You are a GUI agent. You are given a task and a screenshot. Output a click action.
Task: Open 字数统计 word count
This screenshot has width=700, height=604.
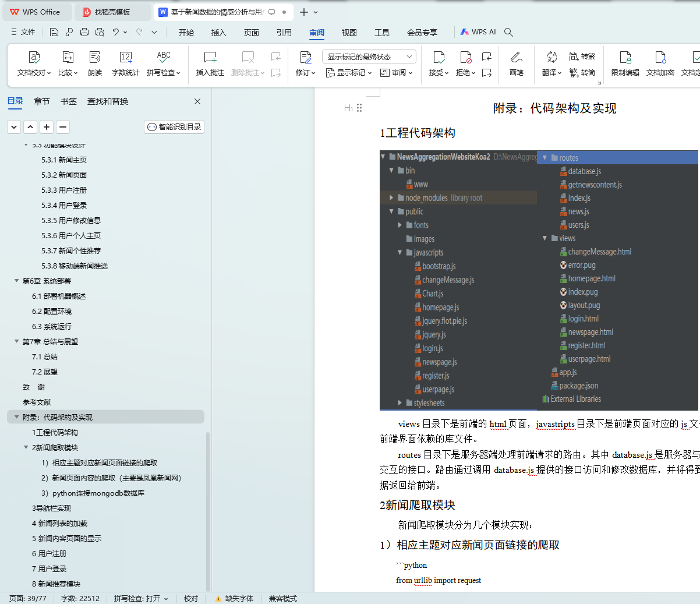pos(126,64)
